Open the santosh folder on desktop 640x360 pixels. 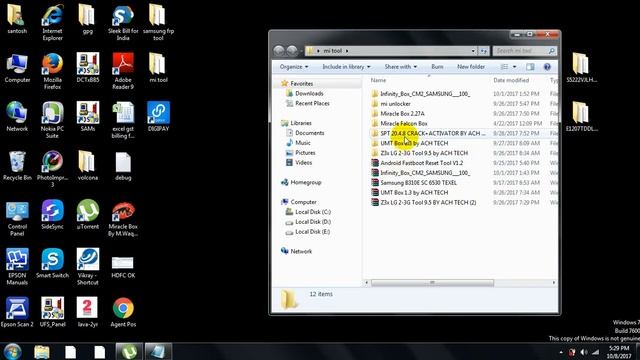click(17, 19)
